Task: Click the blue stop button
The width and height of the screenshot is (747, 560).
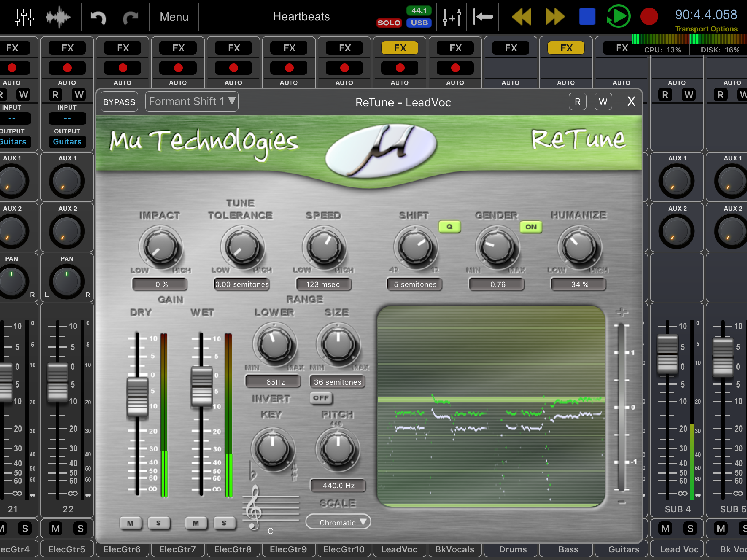Action: tap(587, 17)
